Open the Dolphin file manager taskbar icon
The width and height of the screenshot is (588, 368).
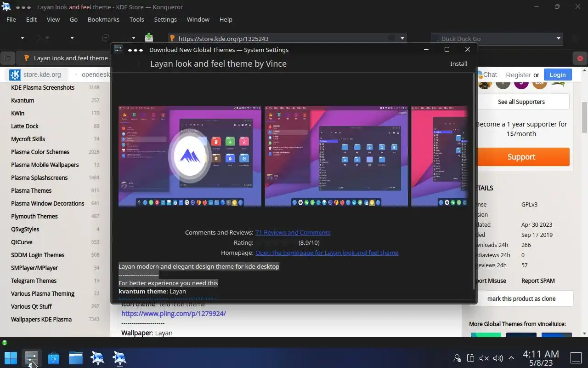coord(76,357)
